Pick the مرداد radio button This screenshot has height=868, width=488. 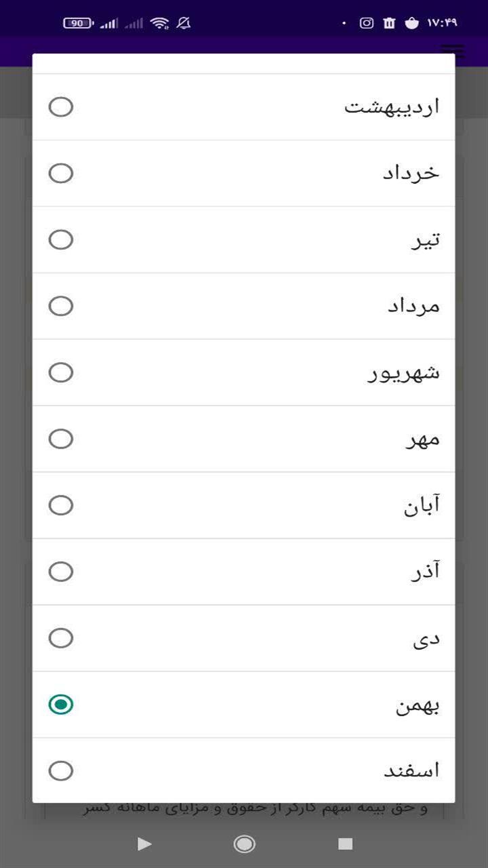(x=61, y=307)
